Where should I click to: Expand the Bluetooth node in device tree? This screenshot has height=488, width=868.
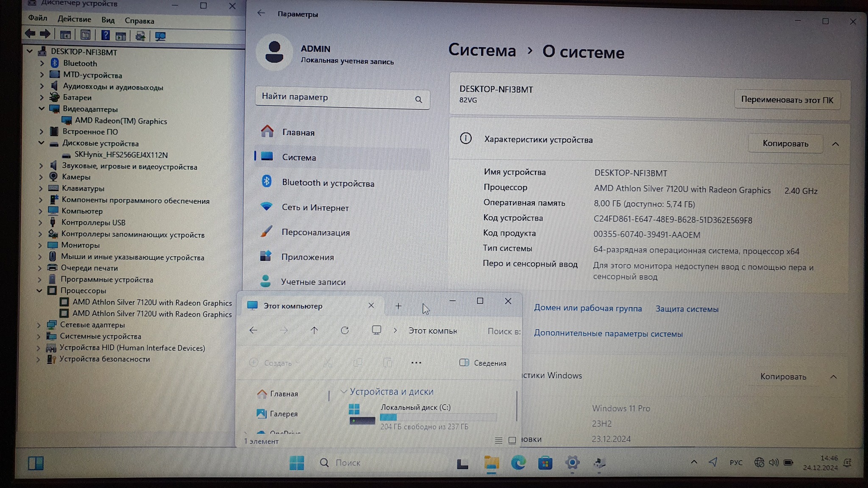42,63
